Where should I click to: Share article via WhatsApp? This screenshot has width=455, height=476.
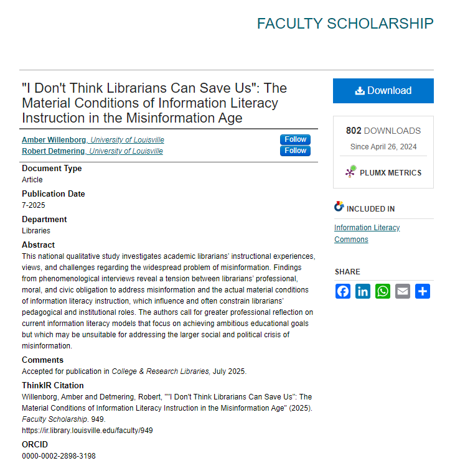(x=383, y=291)
